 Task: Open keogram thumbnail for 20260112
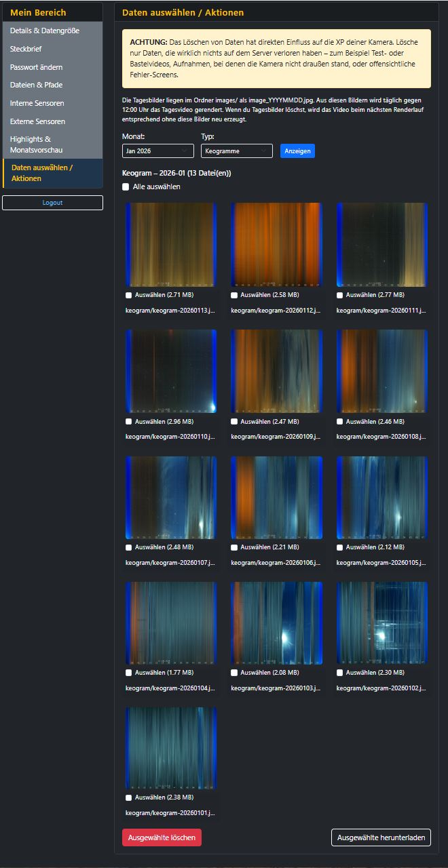click(276, 245)
